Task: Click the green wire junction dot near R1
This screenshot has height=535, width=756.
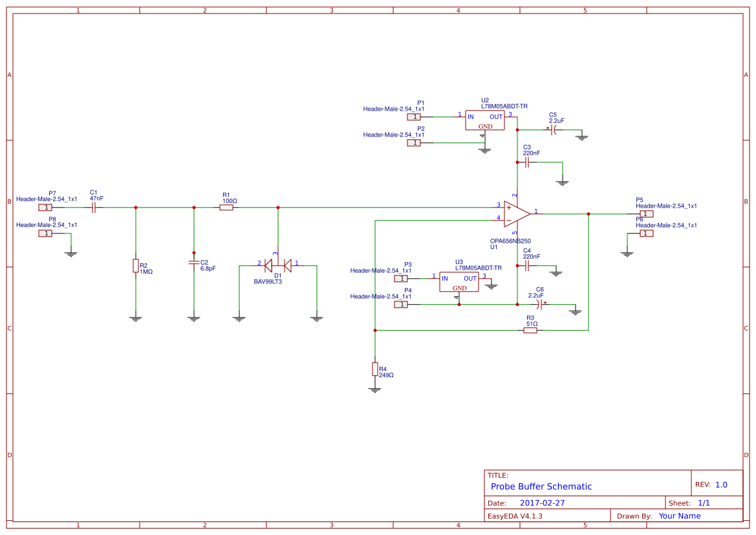Action: click(277, 207)
